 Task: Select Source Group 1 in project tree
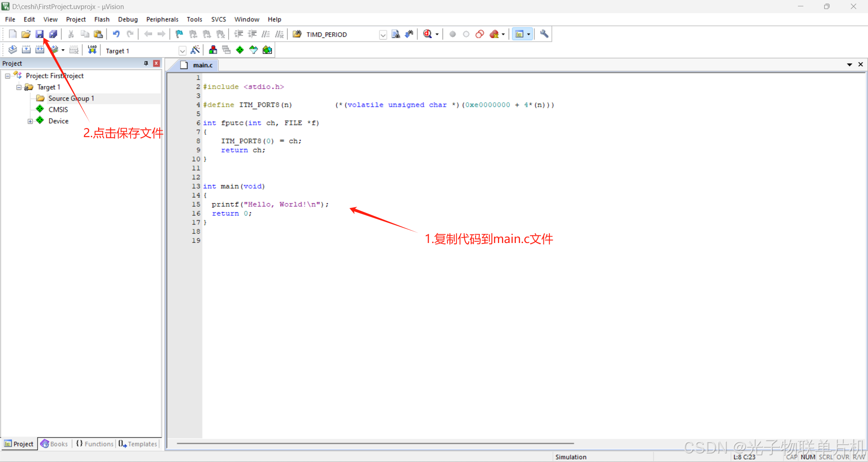tap(71, 99)
